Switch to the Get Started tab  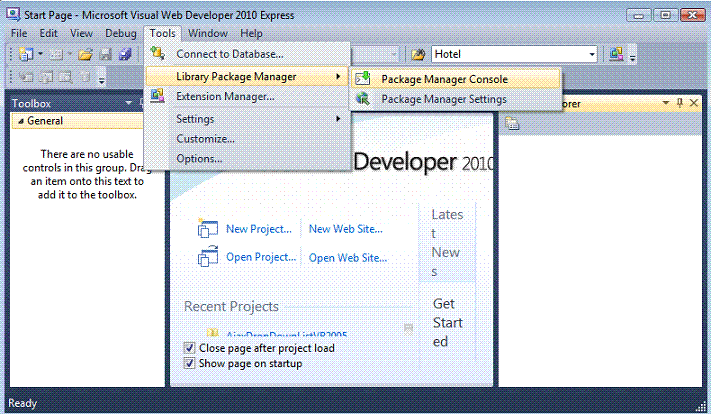(x=447, y=322)
